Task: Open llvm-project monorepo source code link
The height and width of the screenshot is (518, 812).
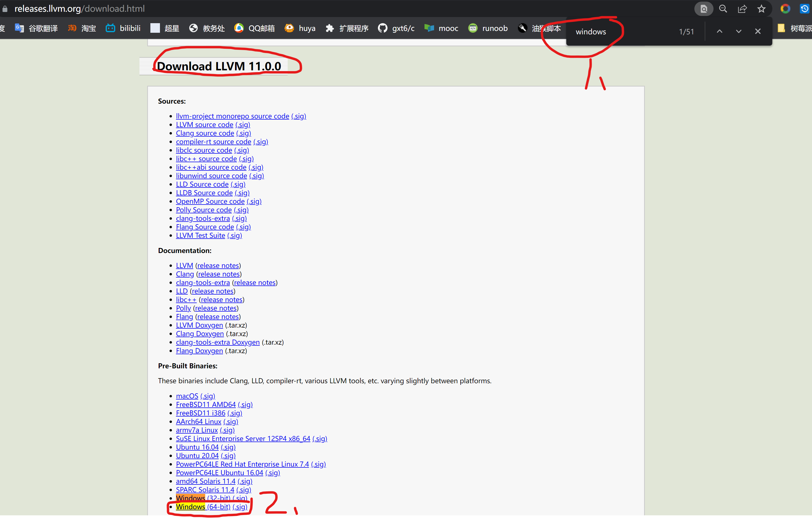Action: [232, 116]
